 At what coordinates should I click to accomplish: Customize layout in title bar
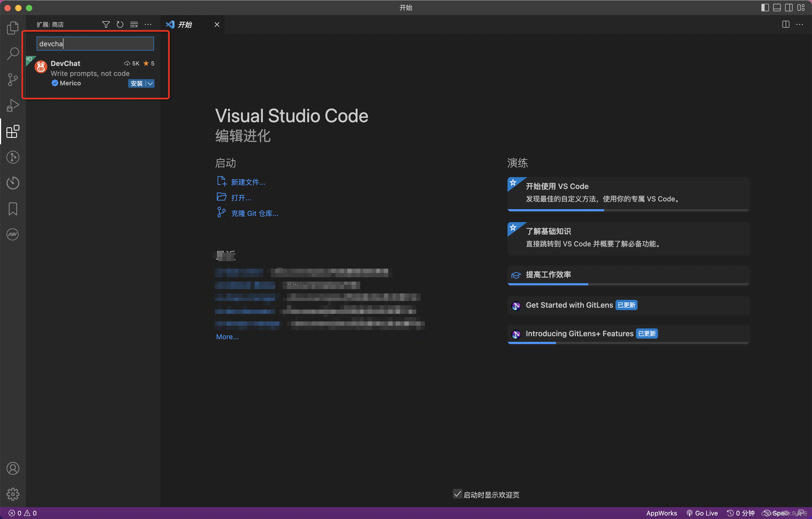[x=801, y=8]
